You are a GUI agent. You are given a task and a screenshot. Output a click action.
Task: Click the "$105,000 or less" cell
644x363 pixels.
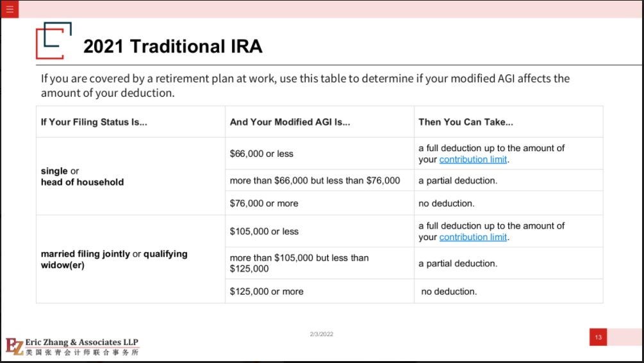coord(320,231)
